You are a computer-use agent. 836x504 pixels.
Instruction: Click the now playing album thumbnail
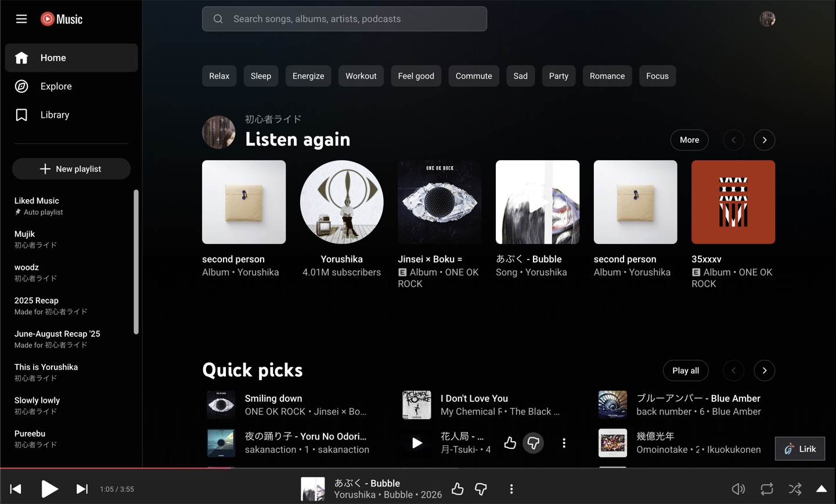click(313, 489)
